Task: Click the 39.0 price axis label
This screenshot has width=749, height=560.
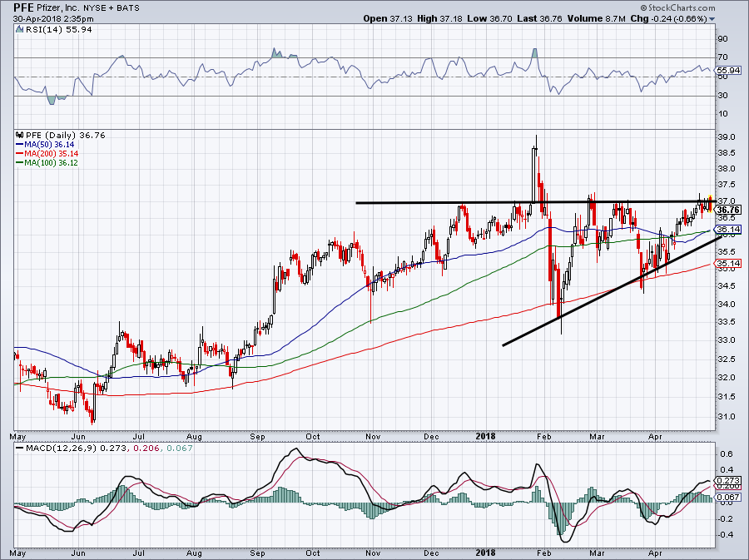Action: (x=726, y=137)
